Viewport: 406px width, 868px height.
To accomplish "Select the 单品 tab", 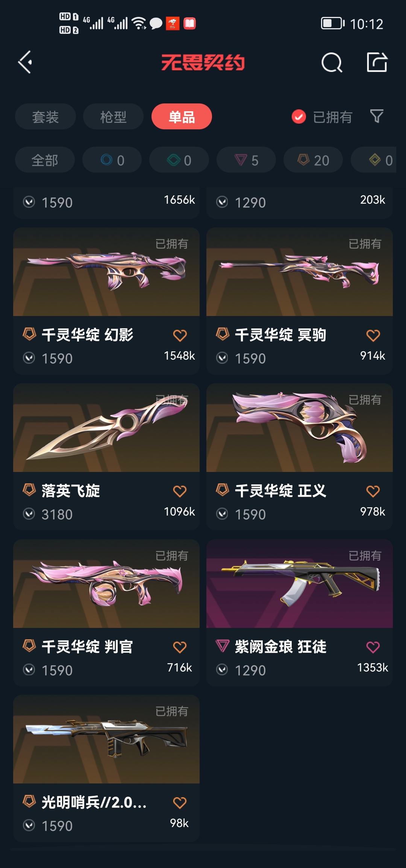I will pyautogui.click(x=182, y=116).
